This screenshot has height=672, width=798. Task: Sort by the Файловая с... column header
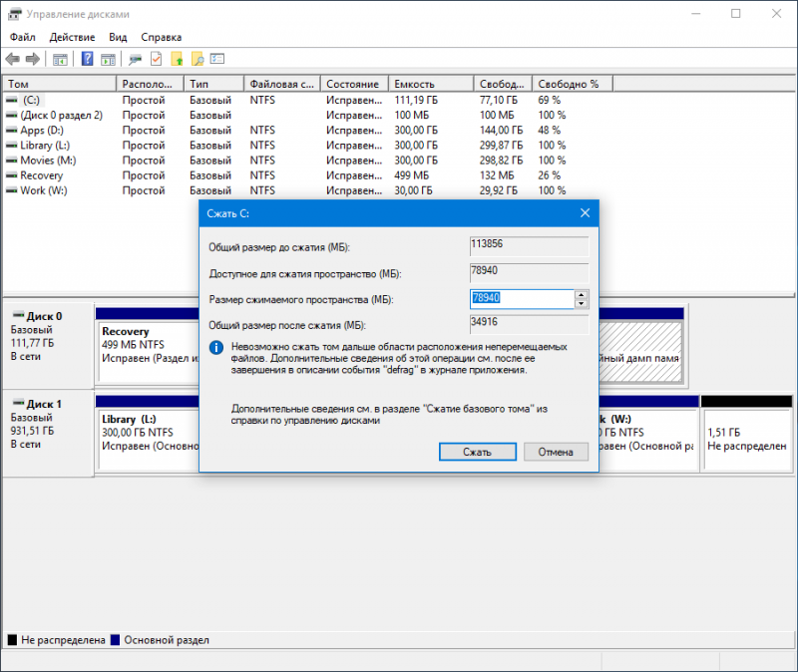(x=283, y=84)
